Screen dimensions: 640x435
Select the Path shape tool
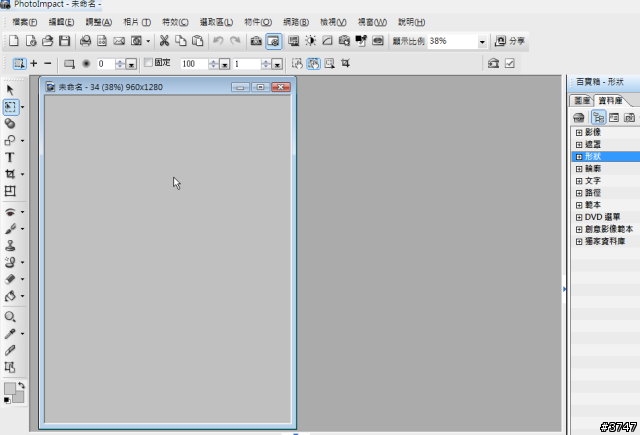click(x=10, y=140)
